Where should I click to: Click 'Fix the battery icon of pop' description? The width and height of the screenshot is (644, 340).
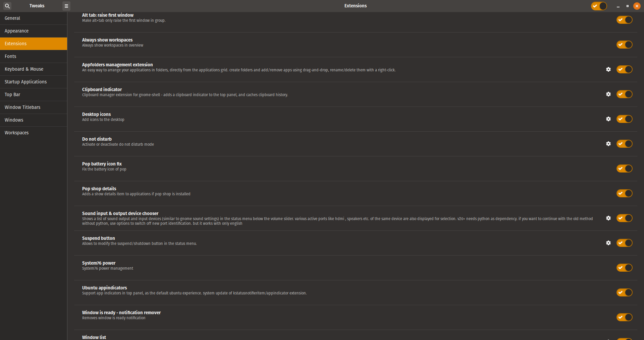[x=104, y=169]
